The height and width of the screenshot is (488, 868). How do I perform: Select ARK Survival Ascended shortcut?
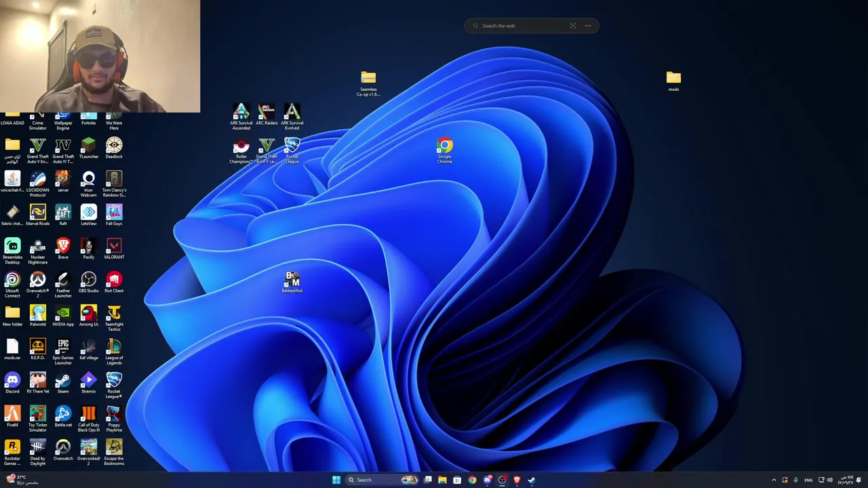241,117
